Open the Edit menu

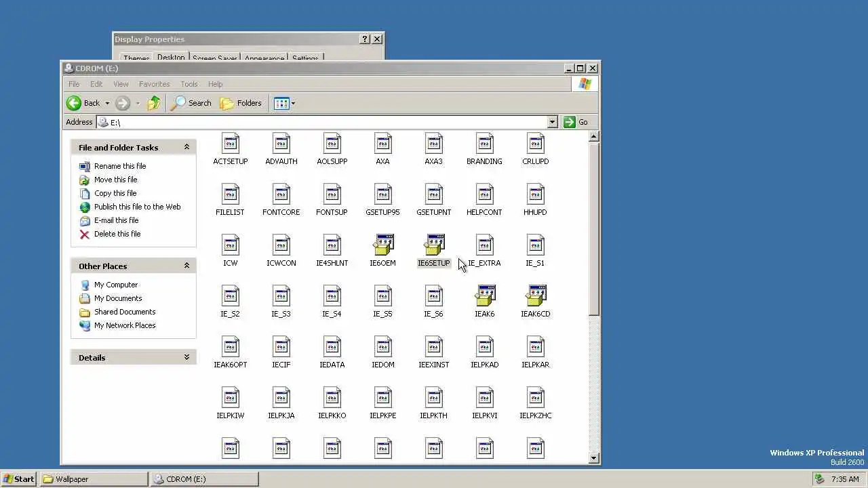tap(96, 84)
